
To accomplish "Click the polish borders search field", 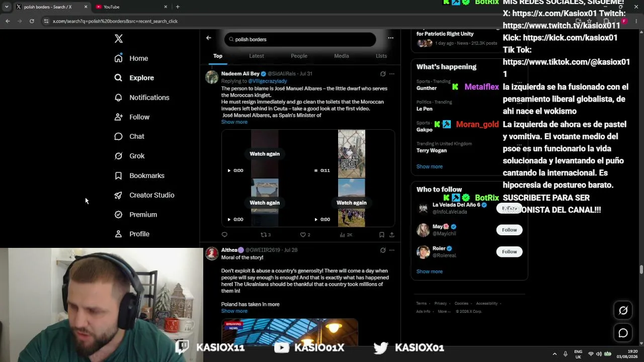I will (x=300, y=39).
